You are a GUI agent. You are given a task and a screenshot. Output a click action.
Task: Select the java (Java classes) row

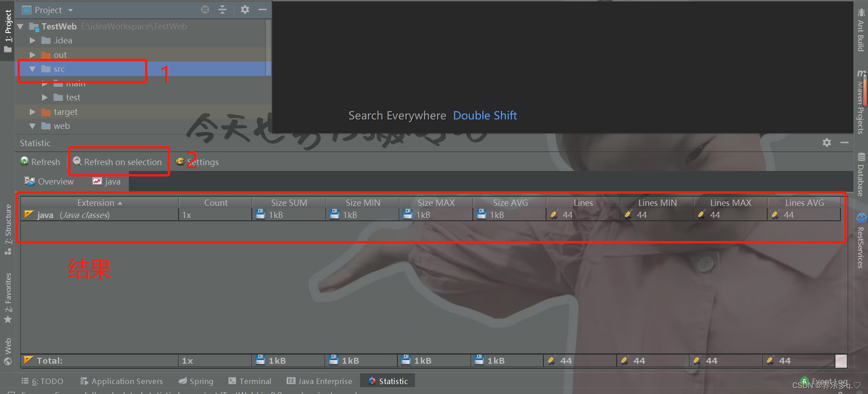[x=430, y=215]
